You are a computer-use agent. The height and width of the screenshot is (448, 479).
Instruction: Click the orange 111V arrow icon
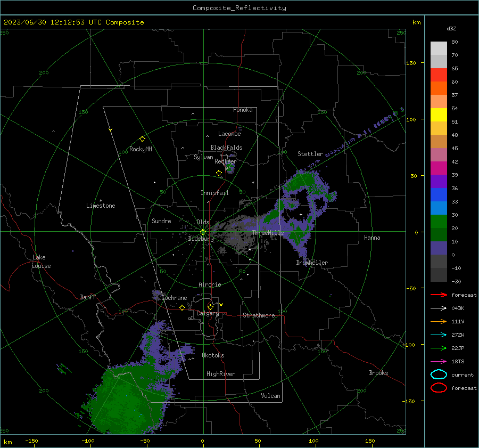point(439,321)
